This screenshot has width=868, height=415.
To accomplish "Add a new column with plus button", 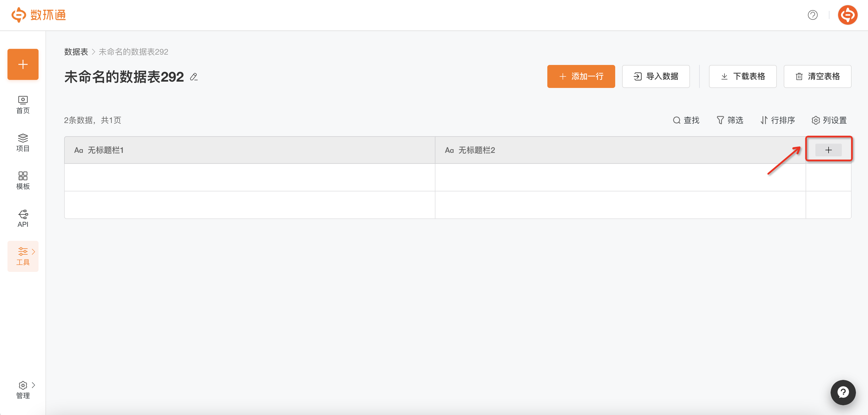I will 829,150.
